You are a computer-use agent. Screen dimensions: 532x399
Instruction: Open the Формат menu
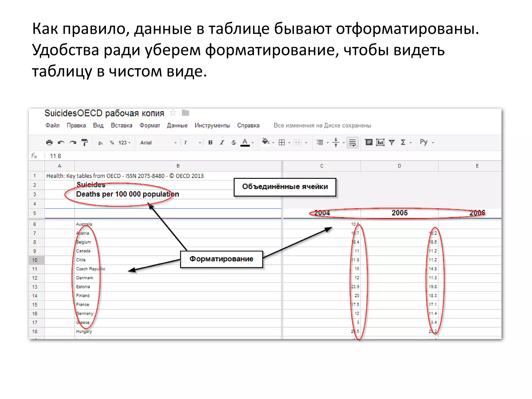150,125
